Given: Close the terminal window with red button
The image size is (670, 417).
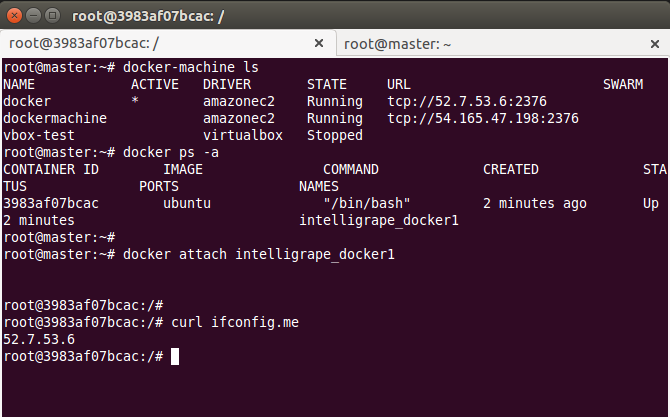Looking at the screenshot, I should tap(14, 16).
